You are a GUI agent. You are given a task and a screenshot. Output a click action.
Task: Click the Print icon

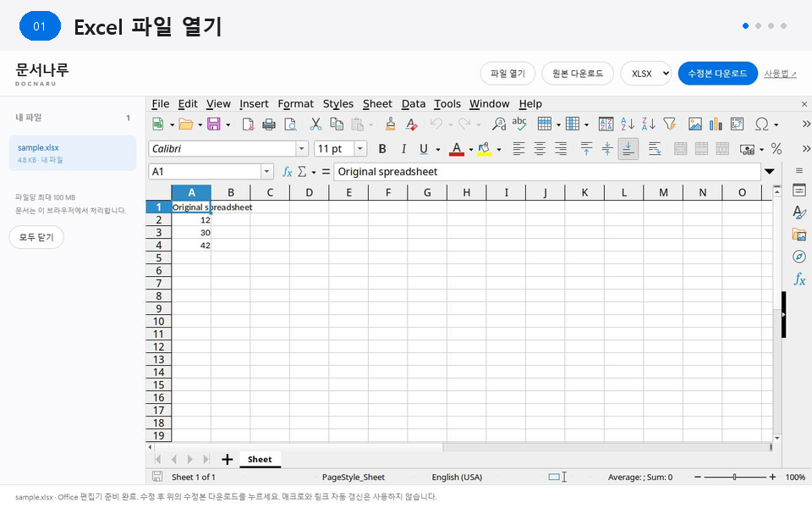click(269, 124)
